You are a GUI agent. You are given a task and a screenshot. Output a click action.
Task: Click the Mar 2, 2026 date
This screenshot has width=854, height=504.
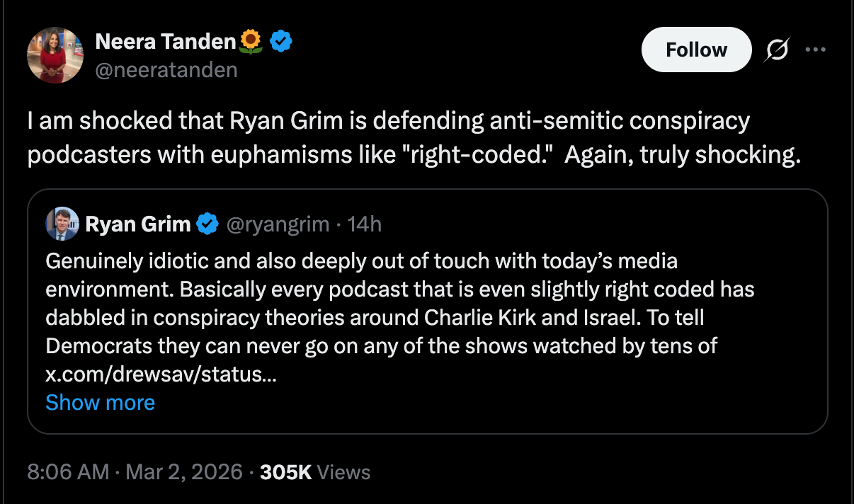(x=184, y=472)
